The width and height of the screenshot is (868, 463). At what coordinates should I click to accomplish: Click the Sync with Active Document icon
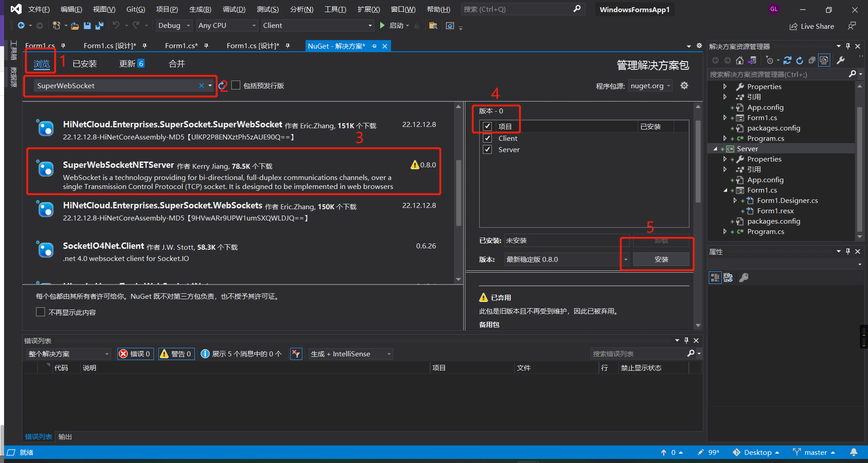[787, 60]
